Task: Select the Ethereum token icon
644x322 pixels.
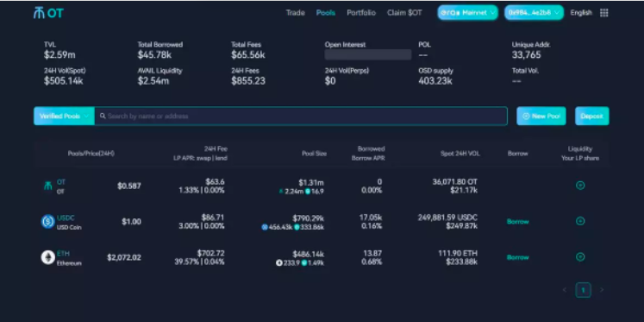Action: click(48, 257)
